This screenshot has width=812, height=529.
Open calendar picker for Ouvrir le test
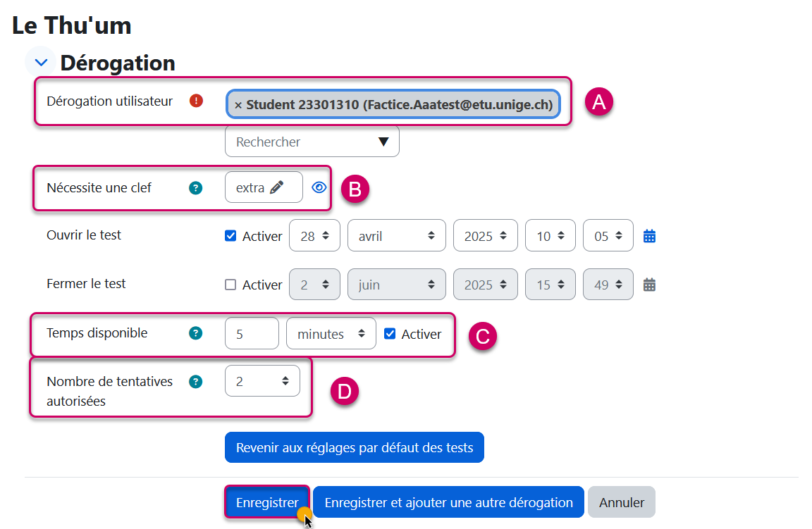[x=650, y=236]
